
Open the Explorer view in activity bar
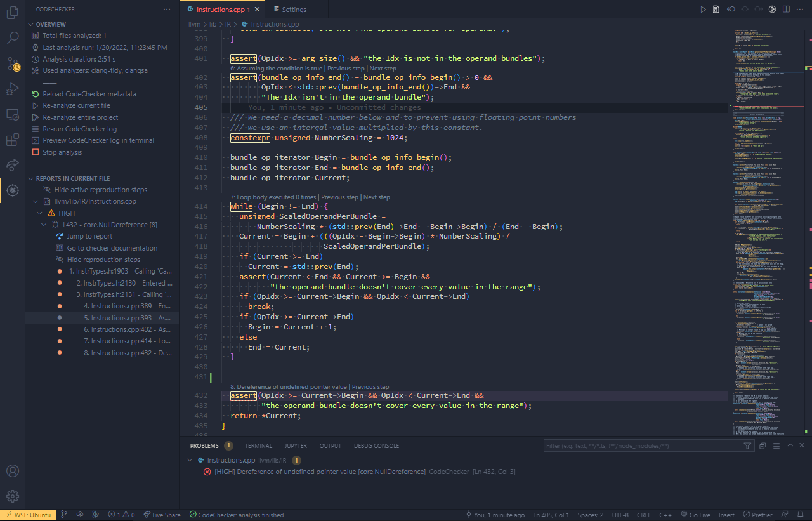[12, 13]
